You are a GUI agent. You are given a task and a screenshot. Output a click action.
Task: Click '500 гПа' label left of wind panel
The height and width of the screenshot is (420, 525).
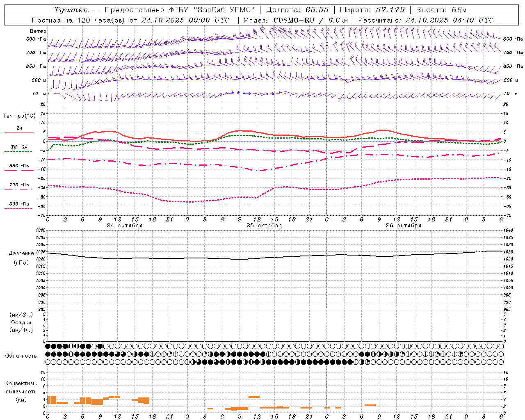pyautogui.click(x=36, y=39)
